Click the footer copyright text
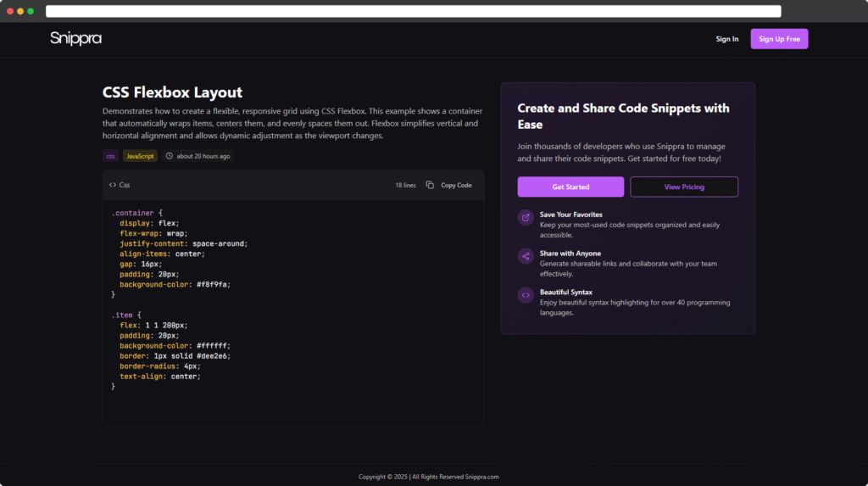868x486 pixels. tap(428, 477)
